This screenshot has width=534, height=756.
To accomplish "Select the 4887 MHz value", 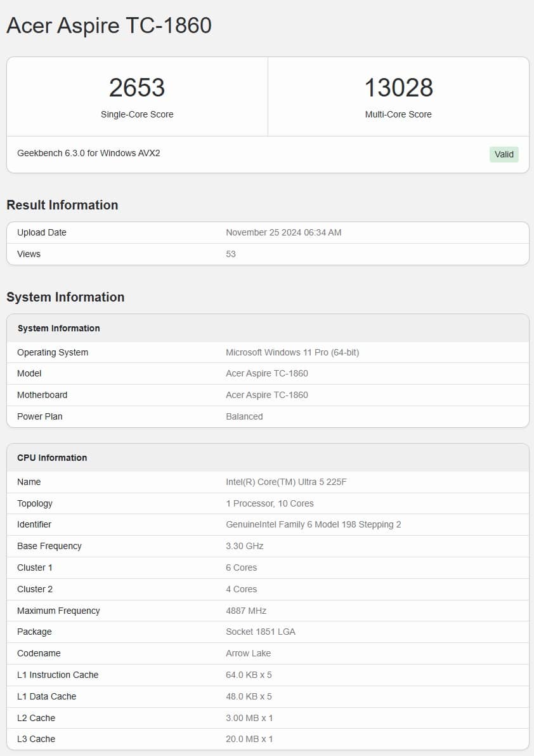I will (x=246, y=611).
